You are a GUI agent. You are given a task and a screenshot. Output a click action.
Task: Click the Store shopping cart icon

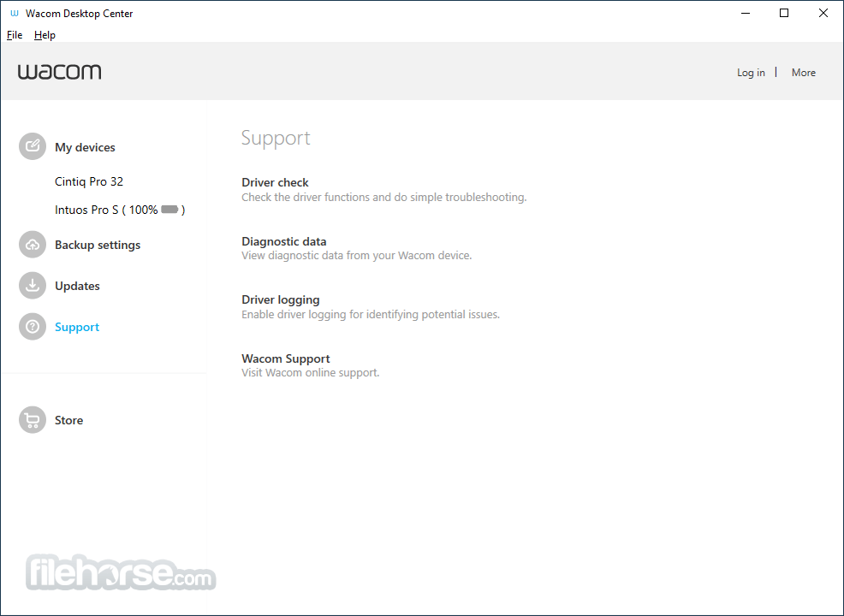click(x=33, y=419)
